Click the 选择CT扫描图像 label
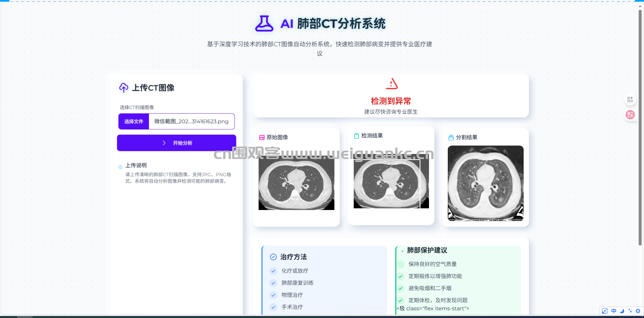The width and height of the screenshot is (644, 318). pos(137,107)
